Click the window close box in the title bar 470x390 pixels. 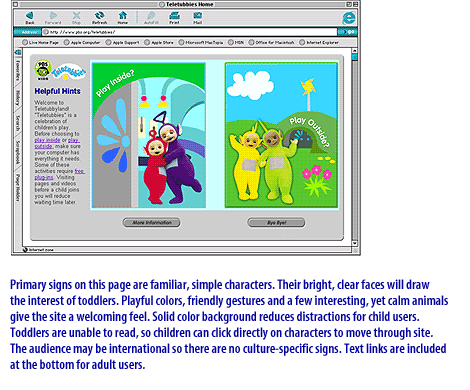pos(16,4)
